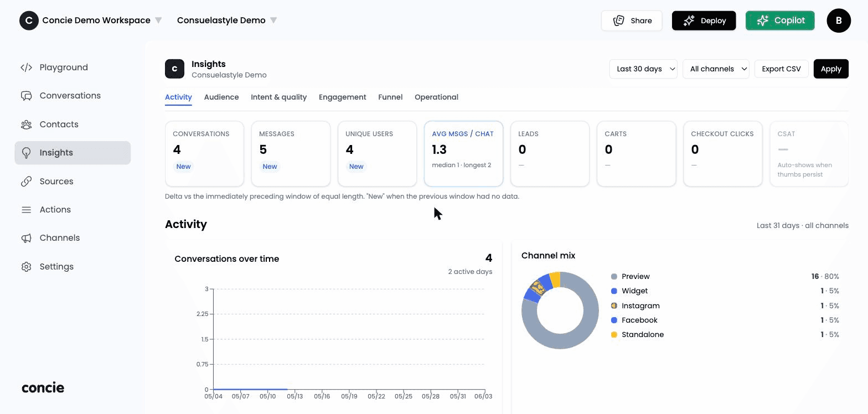Select the Avg Msgs / Chat card
Viewport: 868px width, 414px height.
(x=463, y=154)
